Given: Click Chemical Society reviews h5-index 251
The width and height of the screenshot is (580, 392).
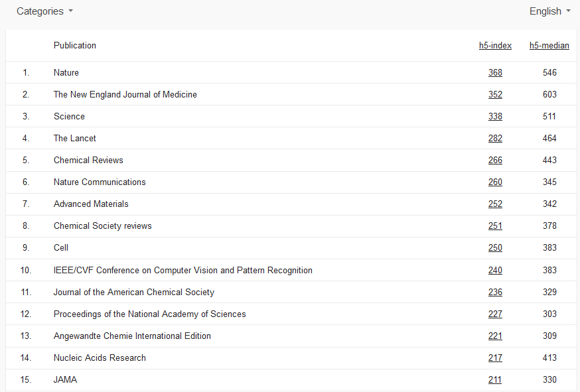Looking at the screenshot, I should (495, 226).
